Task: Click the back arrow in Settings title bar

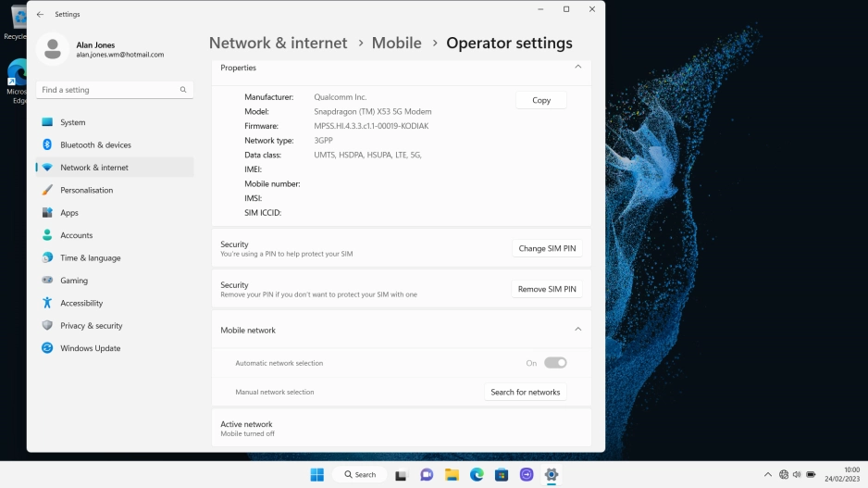Action: point(40,14)
